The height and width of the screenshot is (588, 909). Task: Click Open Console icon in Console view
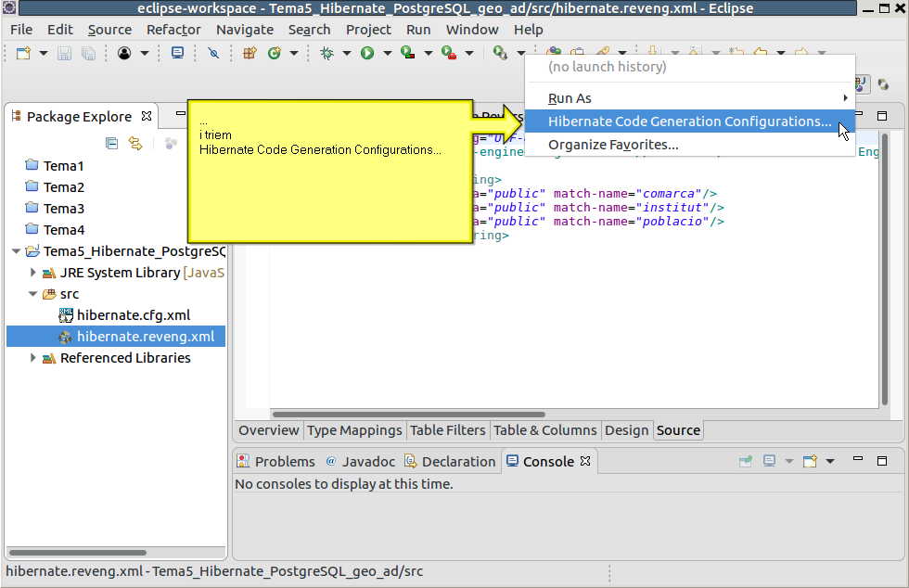810,462
